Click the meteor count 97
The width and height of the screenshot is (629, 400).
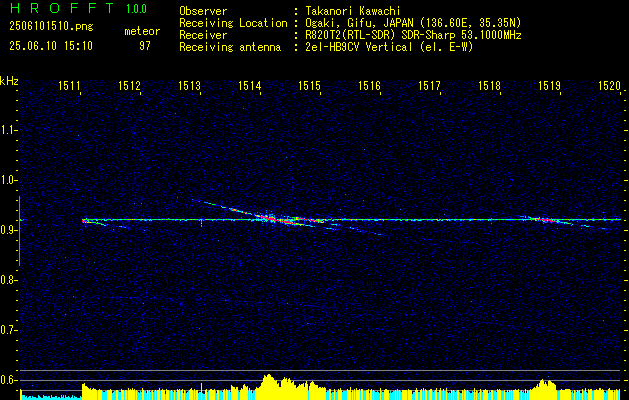145,46
